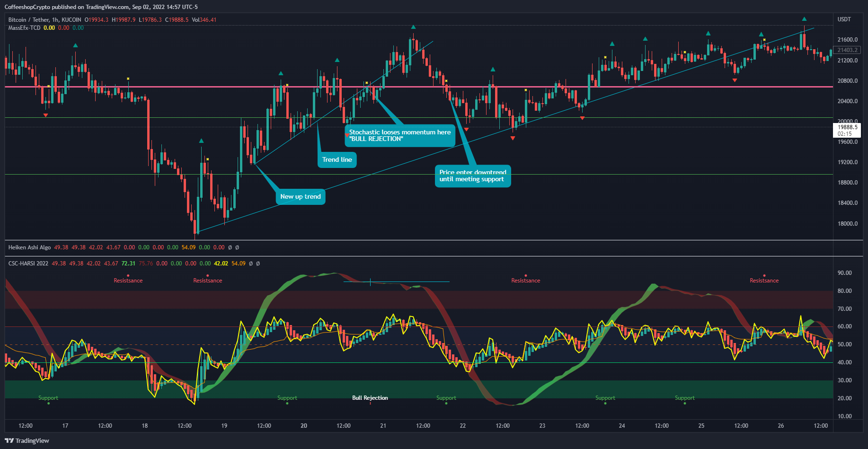Open the Bitcoin / Tether, 1h, KUCOIN symbol title
868x449 pixels.
click(44, 20)
